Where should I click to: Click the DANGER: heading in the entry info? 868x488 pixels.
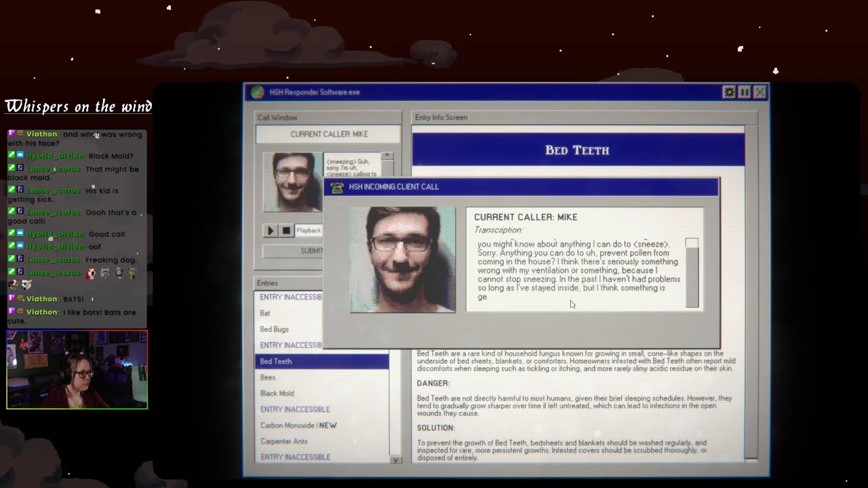pos(433,384)
